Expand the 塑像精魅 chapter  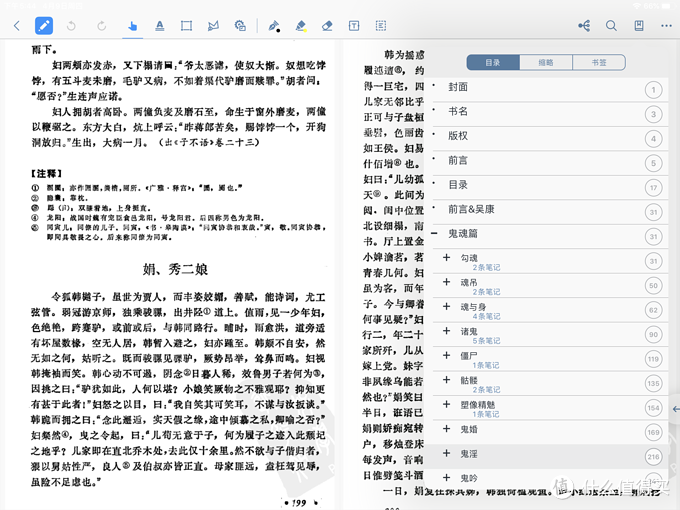tap(446, 404)
